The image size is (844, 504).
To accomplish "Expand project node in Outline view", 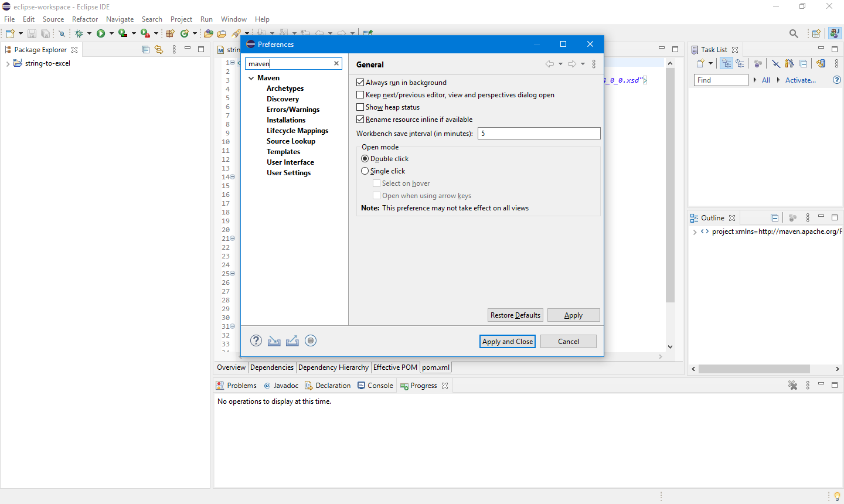I will pyautogui.click(x=695, y=232).
